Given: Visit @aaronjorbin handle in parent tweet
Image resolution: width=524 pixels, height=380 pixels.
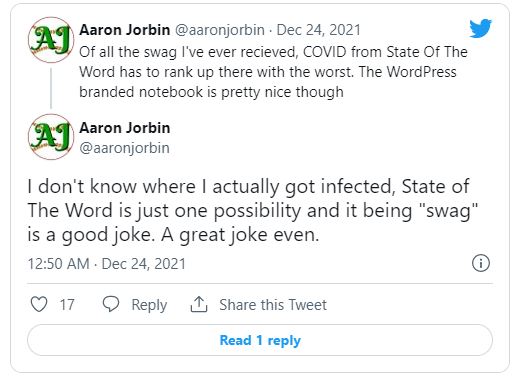Looking at the screenshot, I should click(220, 30).
